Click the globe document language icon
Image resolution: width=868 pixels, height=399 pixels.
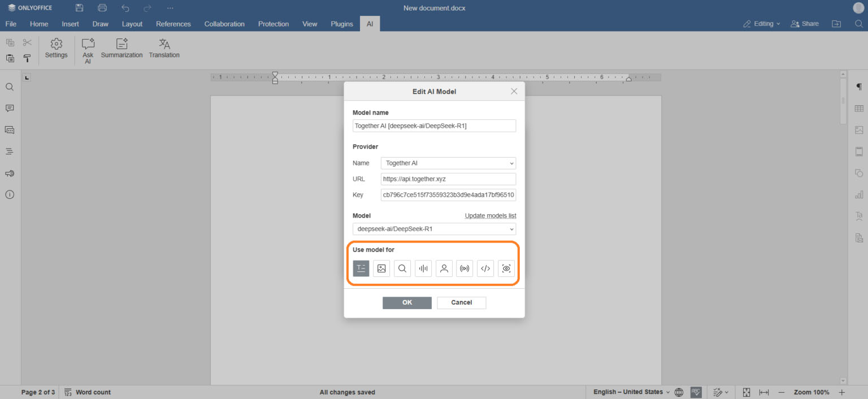click(x=679, y=392)
